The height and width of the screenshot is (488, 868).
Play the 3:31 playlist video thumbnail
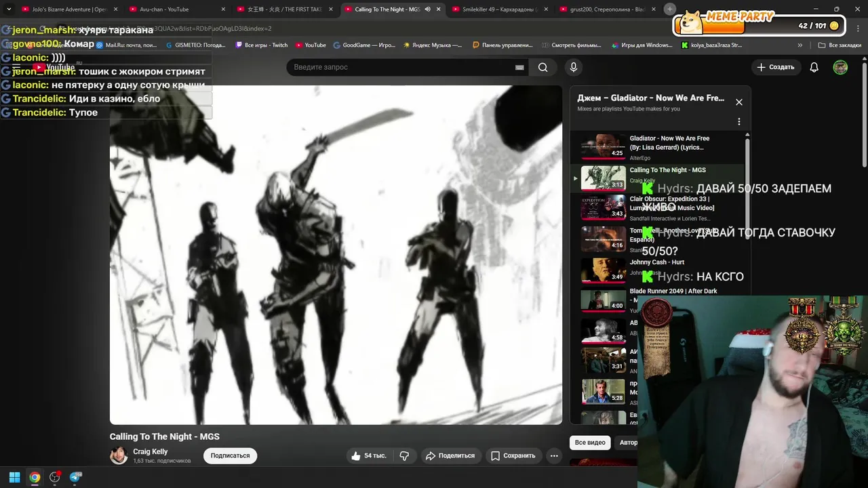coord(604,360)
